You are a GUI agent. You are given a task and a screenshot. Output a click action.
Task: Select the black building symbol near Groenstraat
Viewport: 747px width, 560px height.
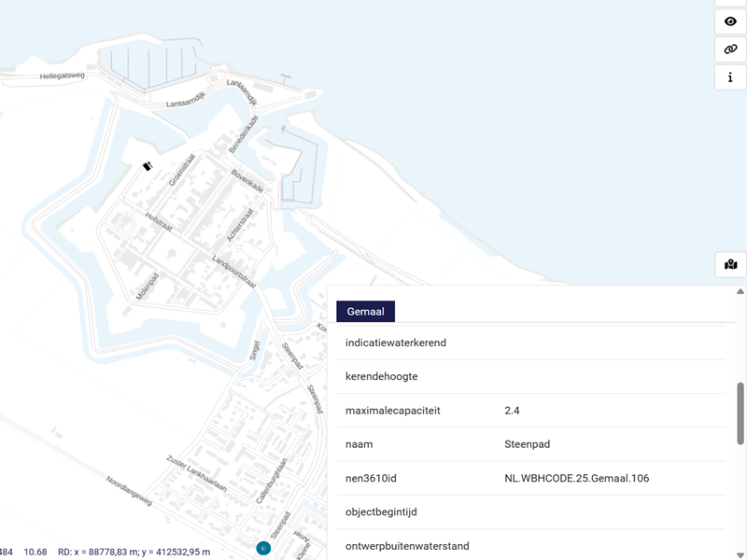click(147, 166)
